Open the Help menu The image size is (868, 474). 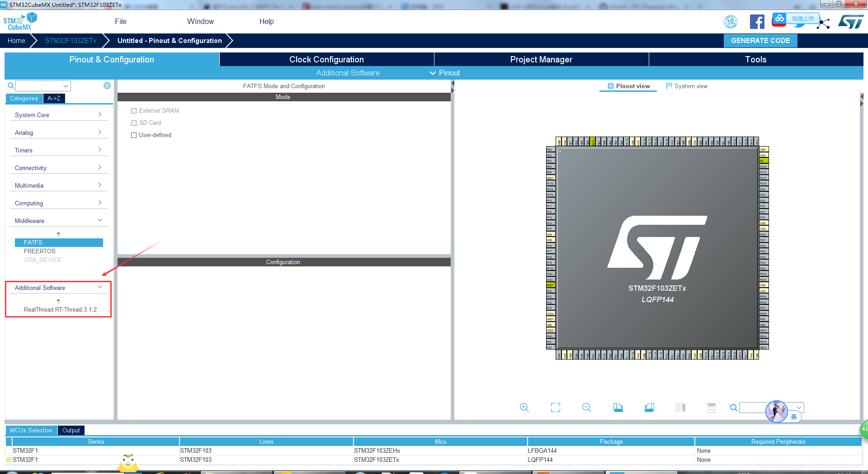266,21
